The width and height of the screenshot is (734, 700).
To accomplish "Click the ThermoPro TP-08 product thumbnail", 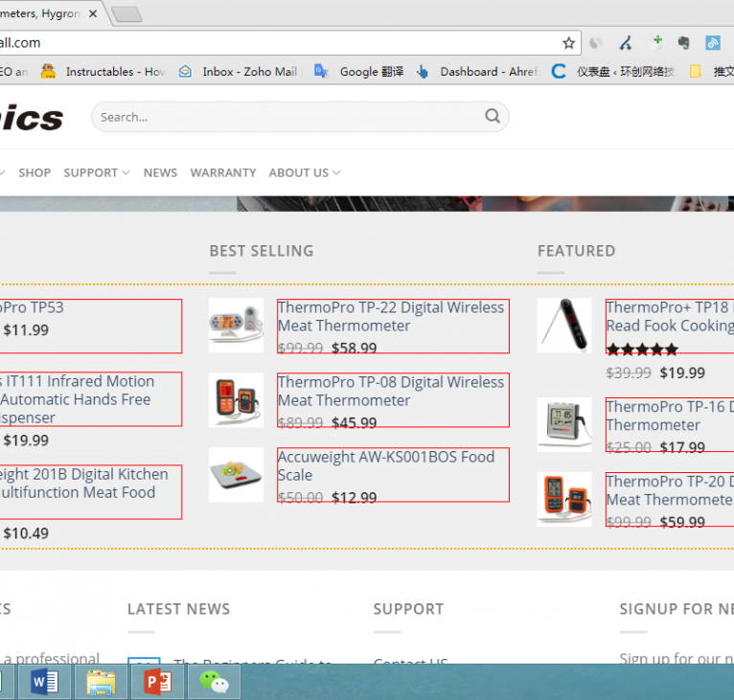I will coord(236,400).
